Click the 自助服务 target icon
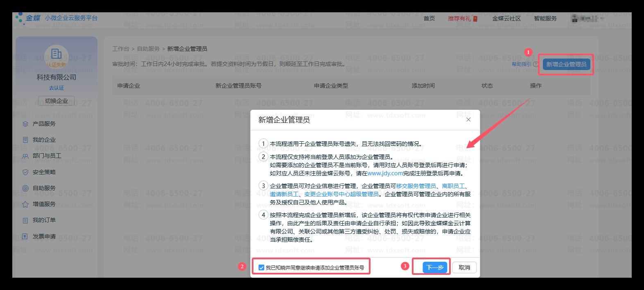The image size is (644, 290). pos(25,188)
